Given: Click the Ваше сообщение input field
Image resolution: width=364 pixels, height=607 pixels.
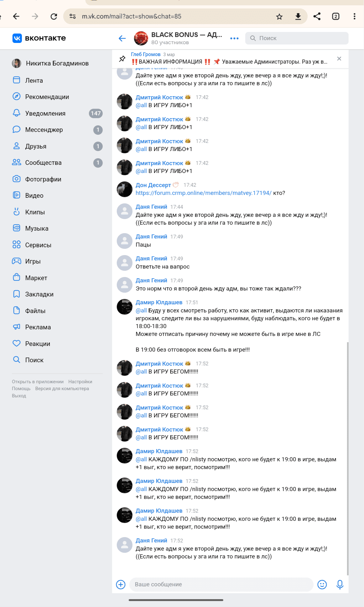Looking at the screenshot, I should pos(221,584).
